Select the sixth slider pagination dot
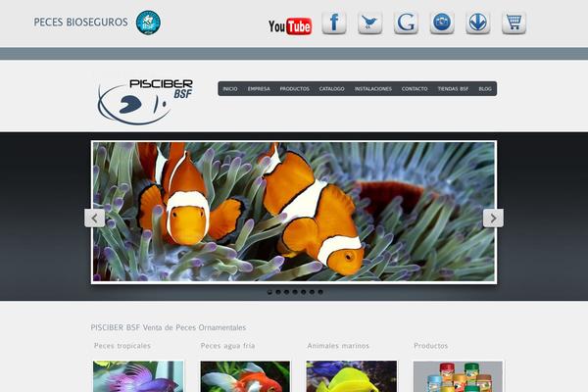588x392 pixels. coord(312,292)
